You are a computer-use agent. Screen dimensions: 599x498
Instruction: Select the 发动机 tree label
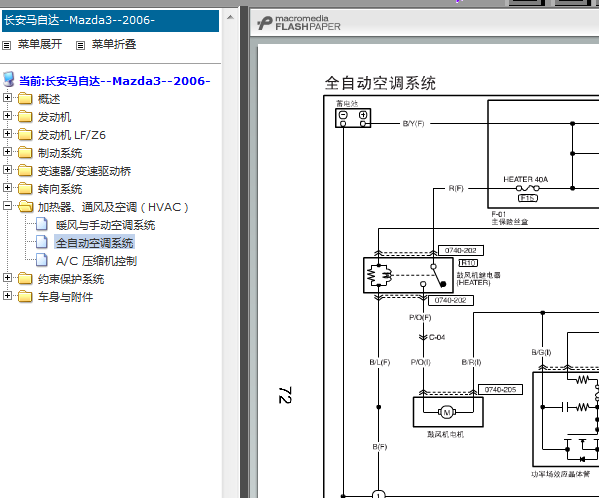pos(54,117)
